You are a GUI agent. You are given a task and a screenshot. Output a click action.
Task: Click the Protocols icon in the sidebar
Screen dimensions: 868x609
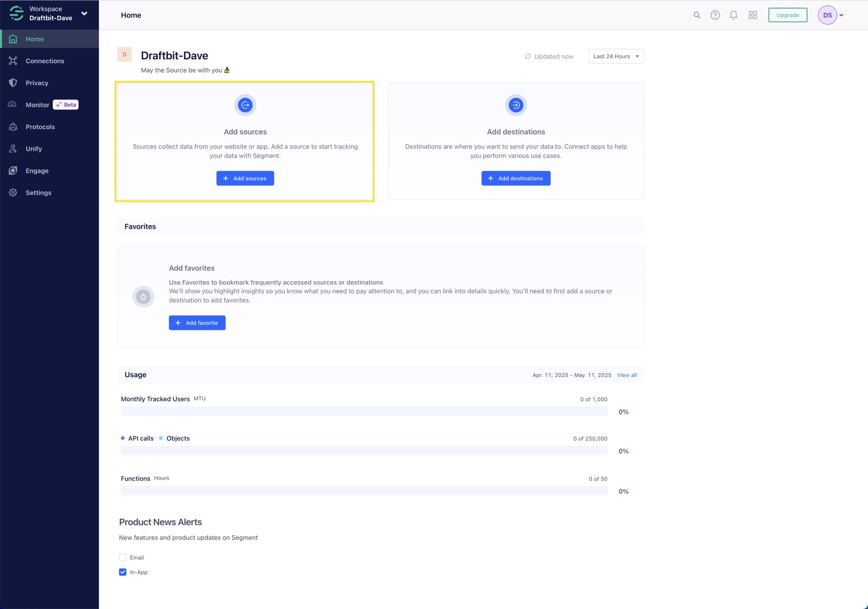(13, 127)
